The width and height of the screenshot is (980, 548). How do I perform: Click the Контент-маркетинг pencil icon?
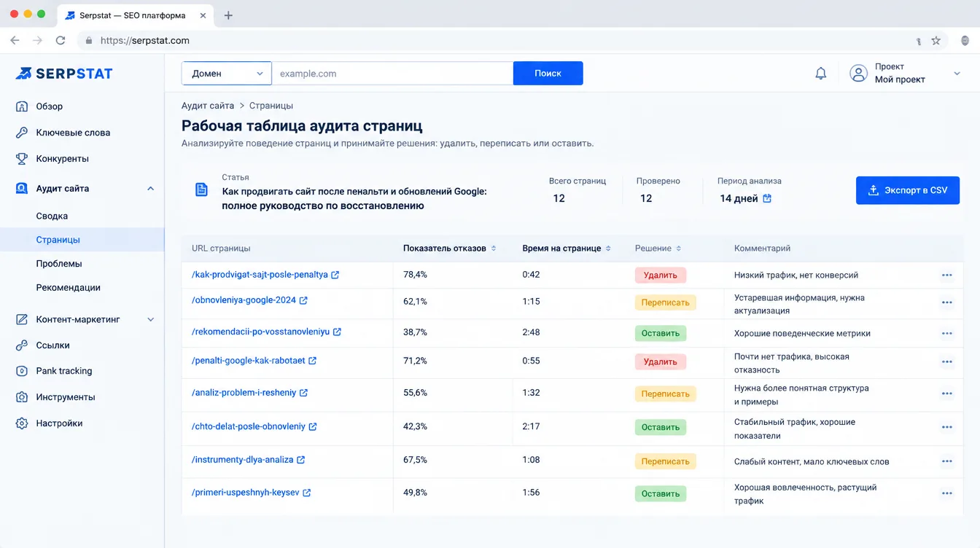coord(22,319)
